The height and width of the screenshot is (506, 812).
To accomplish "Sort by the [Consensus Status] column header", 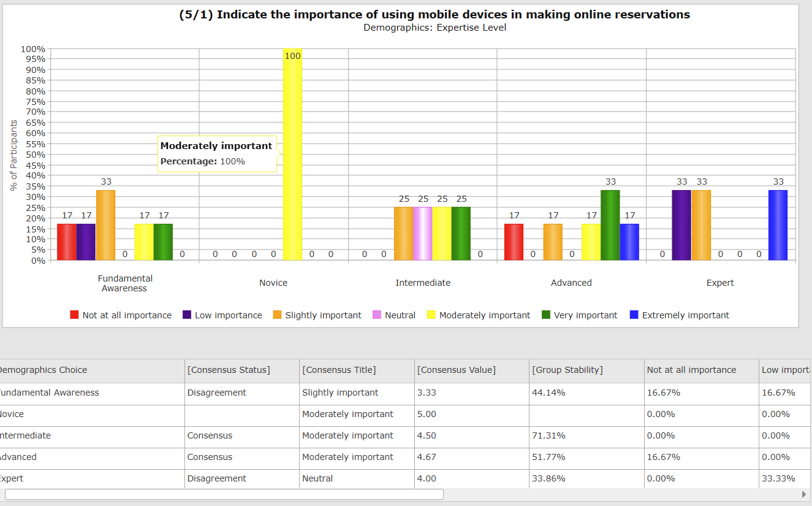I will click(x=229, y=370).
